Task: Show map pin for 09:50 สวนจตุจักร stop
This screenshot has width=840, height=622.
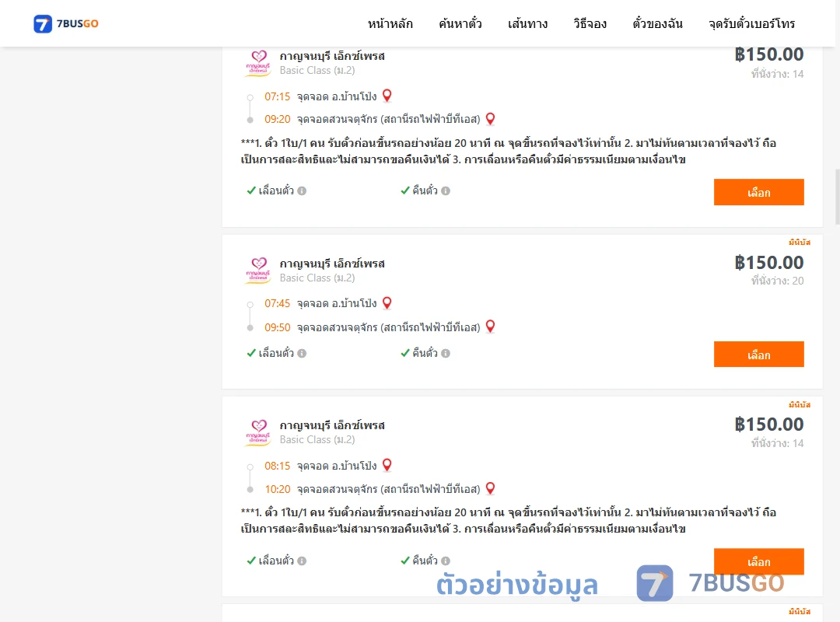Action: point(490,327)
